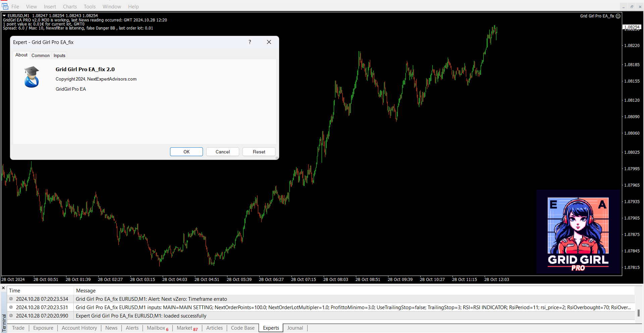Click the smiley face expert status icon

[x=618, y=16]
